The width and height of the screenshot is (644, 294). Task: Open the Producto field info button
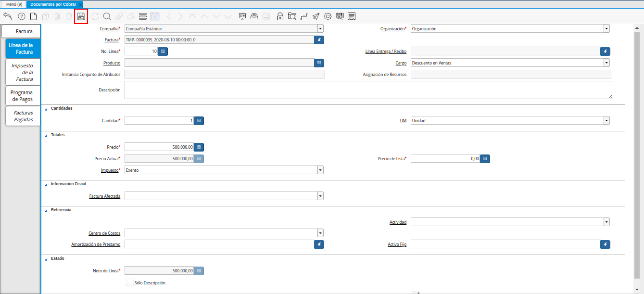(x=319, y=63)
